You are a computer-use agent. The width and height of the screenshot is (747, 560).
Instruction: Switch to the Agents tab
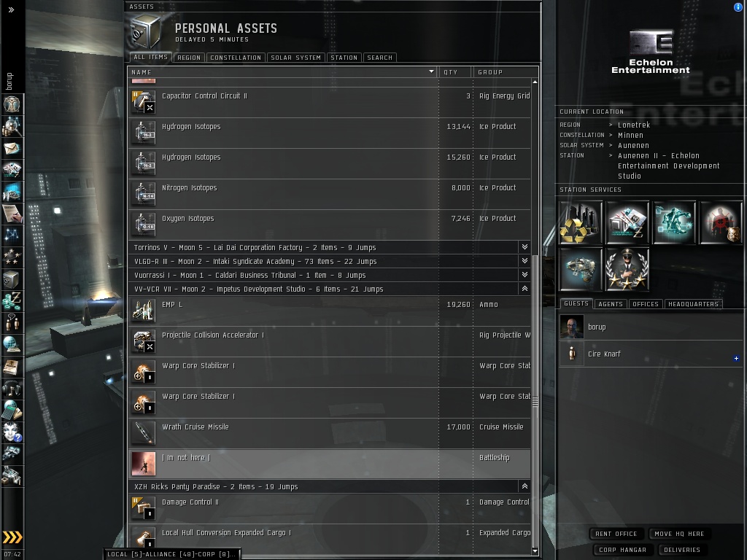click(x=611, y=304)
